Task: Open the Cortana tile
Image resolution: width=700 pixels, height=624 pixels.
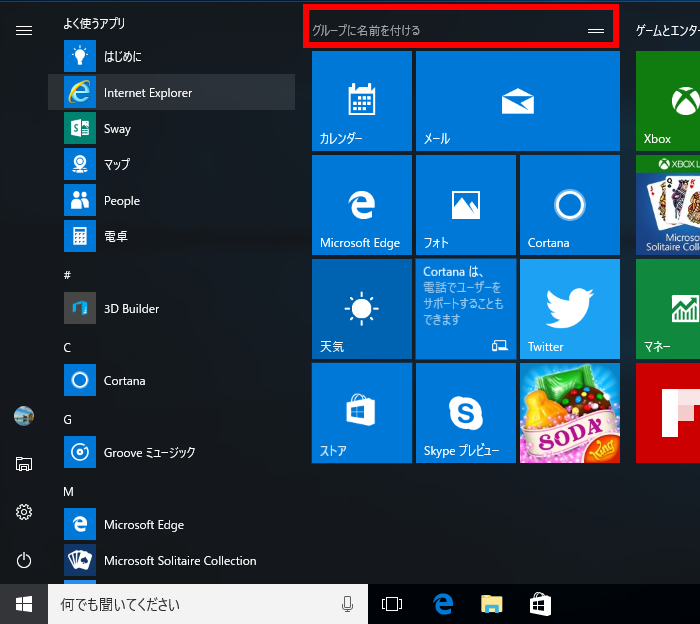Action: pyautogui.click(x=570, y=205)
